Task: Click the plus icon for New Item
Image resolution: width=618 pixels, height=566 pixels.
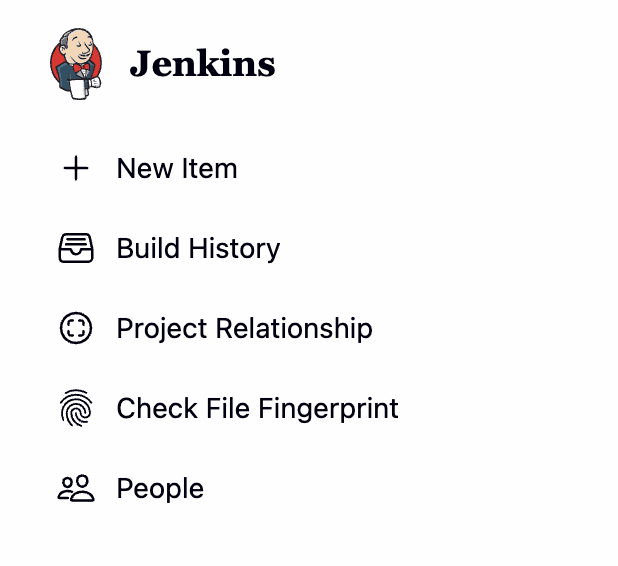Action: click(x=76, y=169)
